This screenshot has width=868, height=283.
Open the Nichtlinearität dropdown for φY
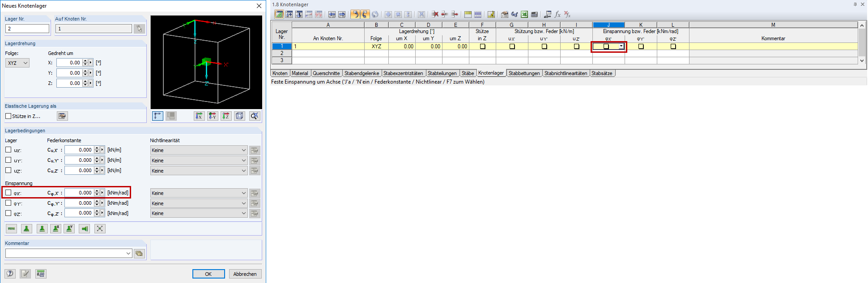[199, 203]
